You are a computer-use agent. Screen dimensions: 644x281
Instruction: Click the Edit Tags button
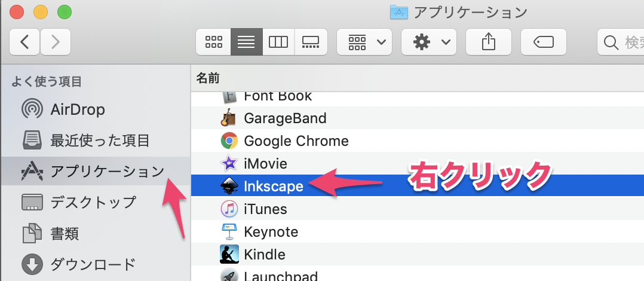point(544,42)
